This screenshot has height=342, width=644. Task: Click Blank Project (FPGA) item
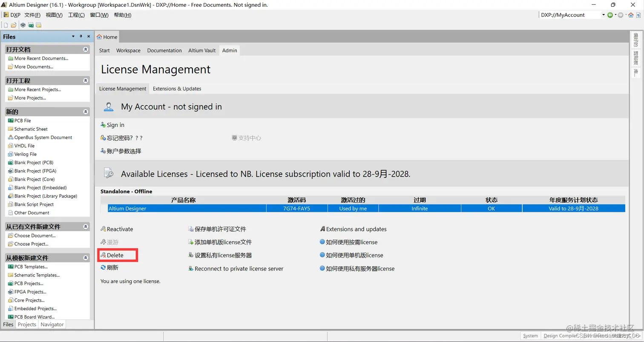tap(32, 171)
